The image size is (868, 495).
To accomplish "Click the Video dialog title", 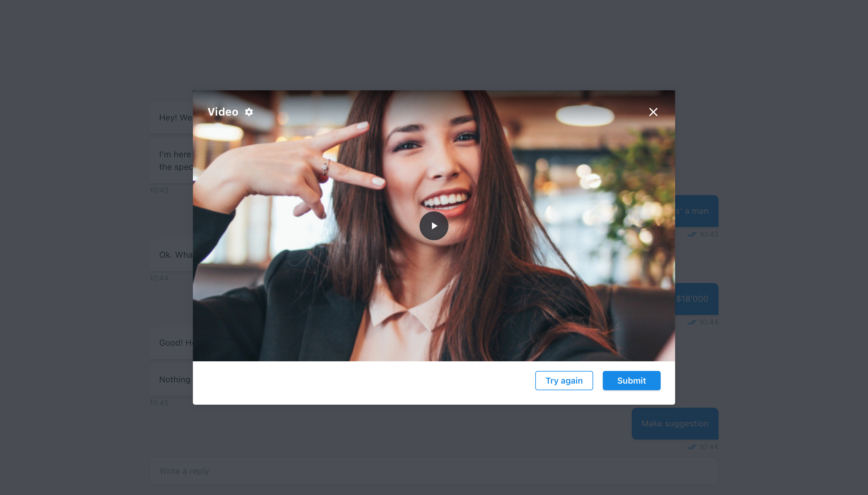I will click(x=223, y=112).
